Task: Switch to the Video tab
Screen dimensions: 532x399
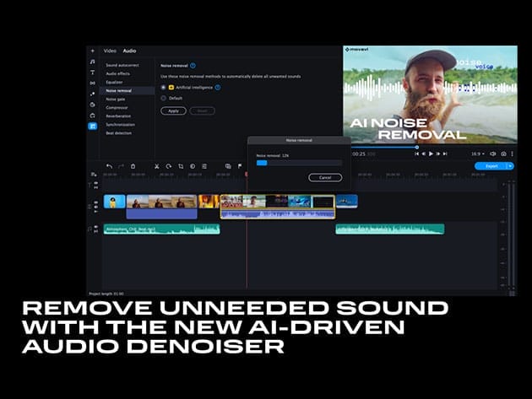Action: coord(110,51)
